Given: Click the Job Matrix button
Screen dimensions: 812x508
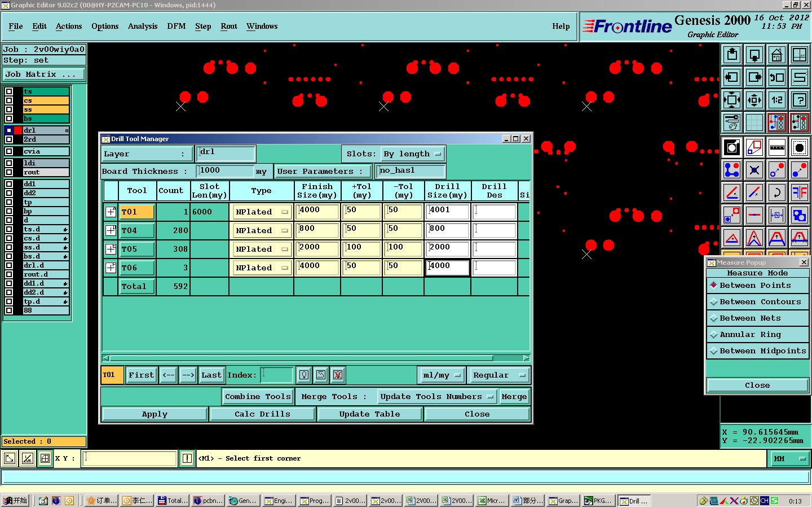Looking at the screenshot, I should click(x=44, y=75).
